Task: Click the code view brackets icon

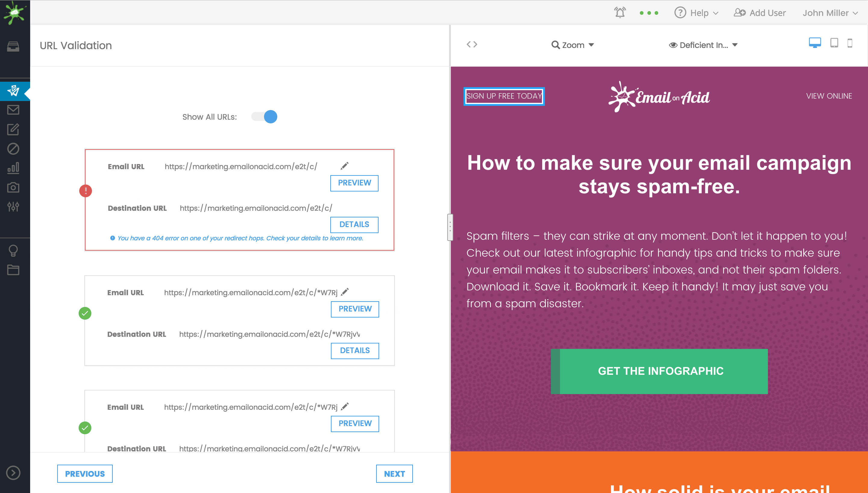Action: pyautogui.click(x=472, y=44)
